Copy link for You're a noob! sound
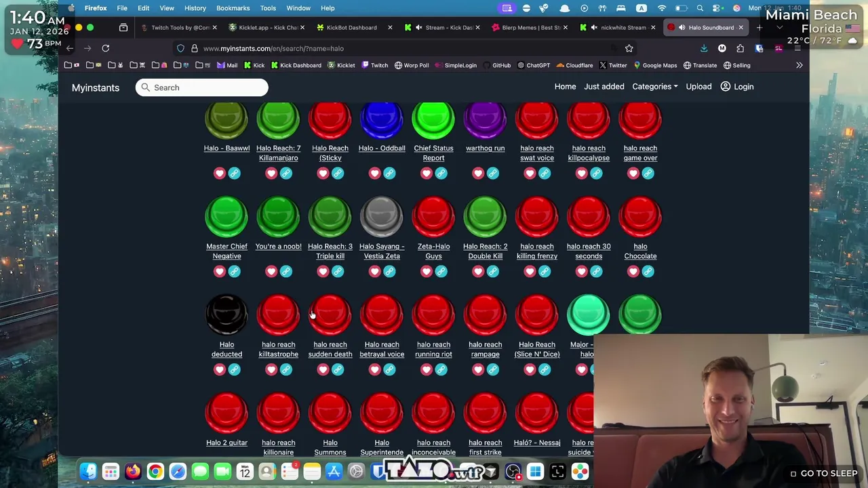The width and height of the screenshot is (868, 488). point(286,272)
